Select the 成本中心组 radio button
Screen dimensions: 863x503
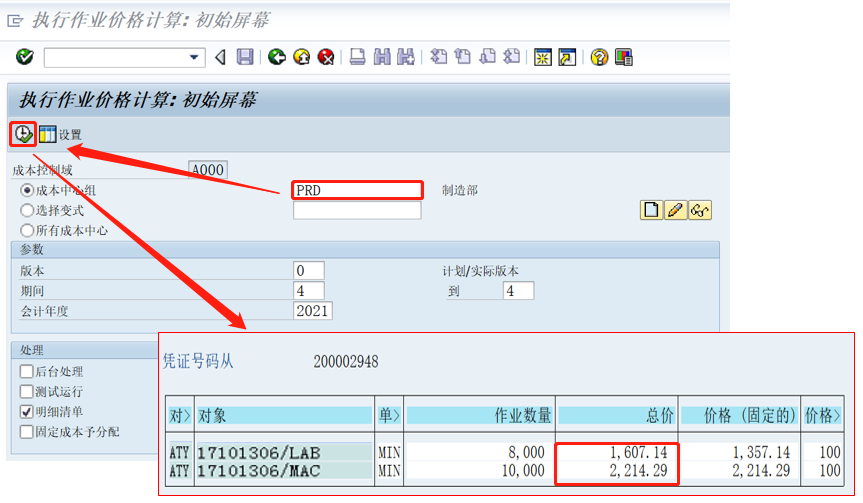click(26, 190)
